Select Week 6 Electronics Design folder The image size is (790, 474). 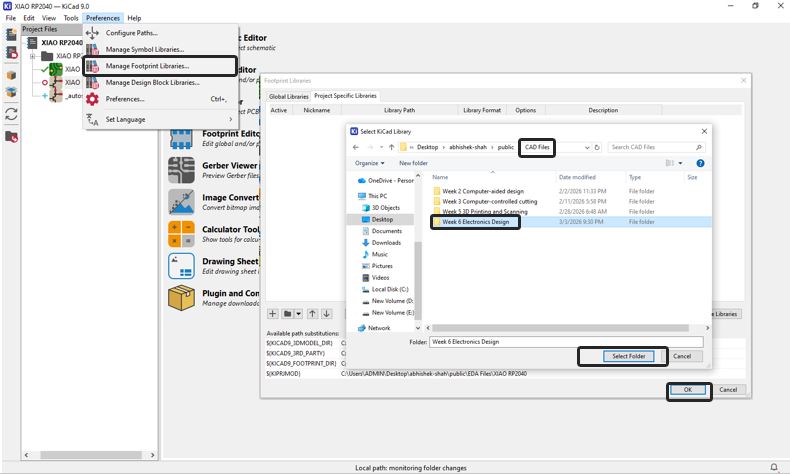pos(476,222)
